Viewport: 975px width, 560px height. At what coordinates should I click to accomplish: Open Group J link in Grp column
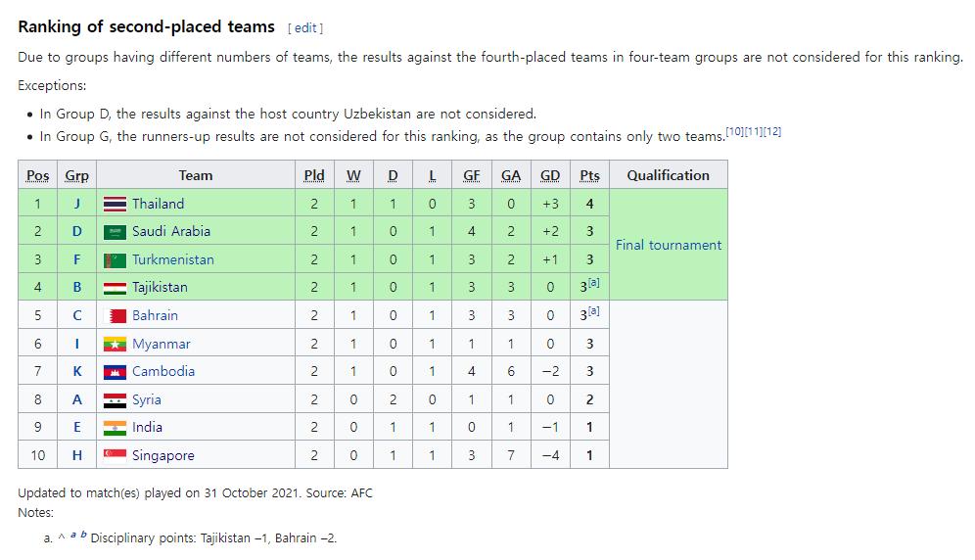pos(77,204)
